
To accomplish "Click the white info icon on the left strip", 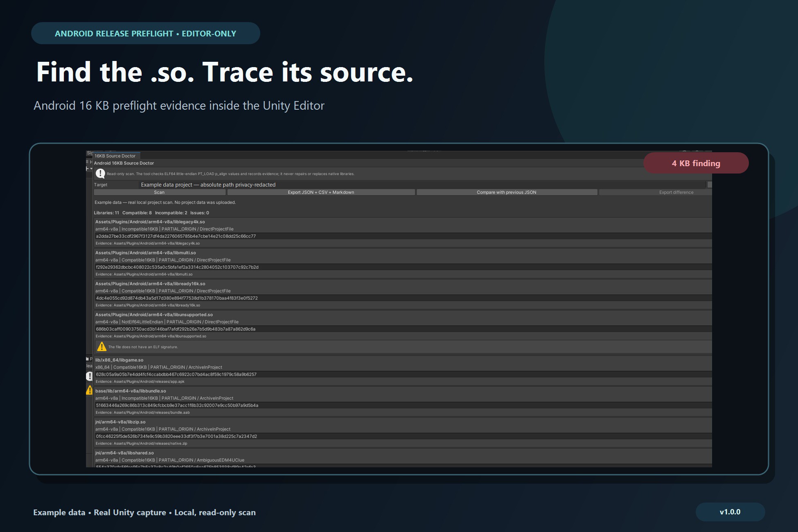I will click(x=89, y=376).
